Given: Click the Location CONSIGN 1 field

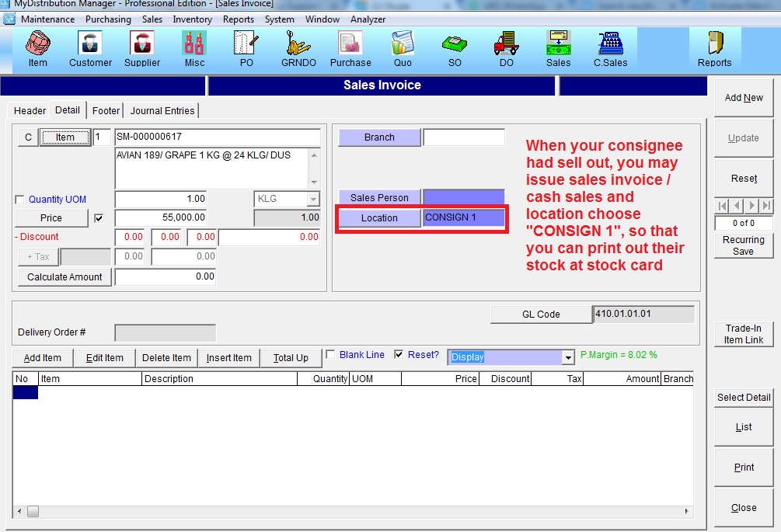Looking at the screenshot, I should (463, 218).
